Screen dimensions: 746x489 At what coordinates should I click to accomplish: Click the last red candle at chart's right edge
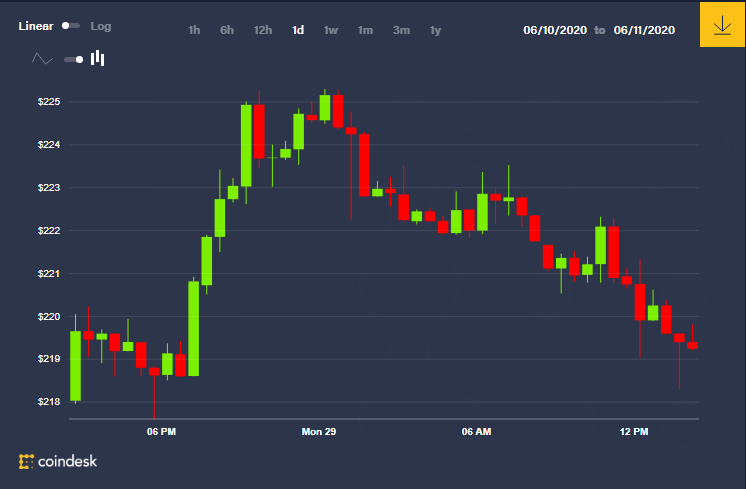point(692,345)
